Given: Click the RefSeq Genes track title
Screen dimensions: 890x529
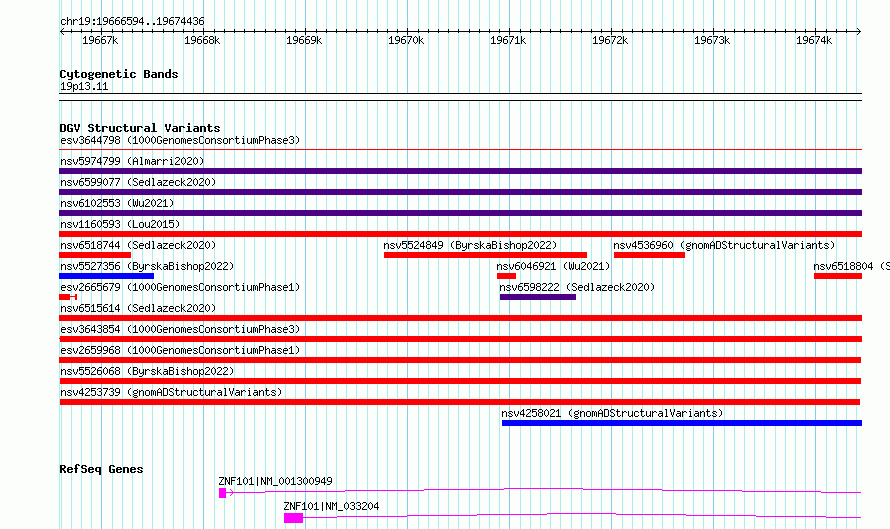Looking at the screenshot, I should coord(101,469).
